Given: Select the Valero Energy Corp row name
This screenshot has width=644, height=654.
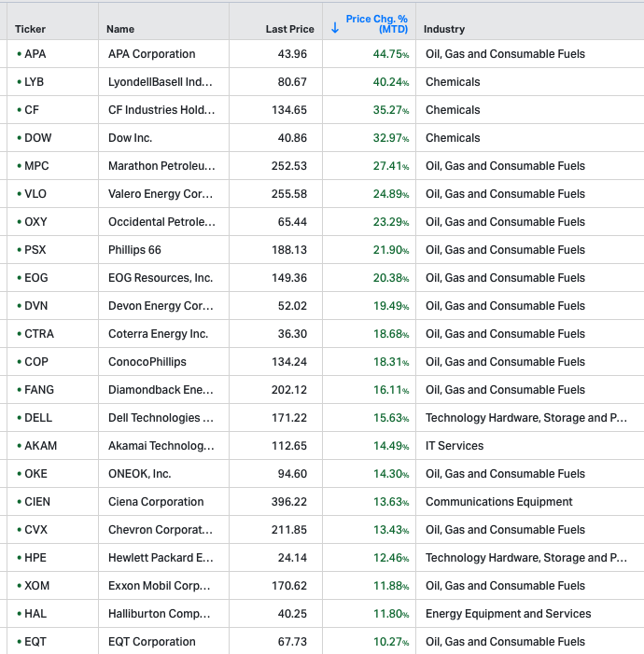Looking at the screenshot, I should [x=161, y=194].
